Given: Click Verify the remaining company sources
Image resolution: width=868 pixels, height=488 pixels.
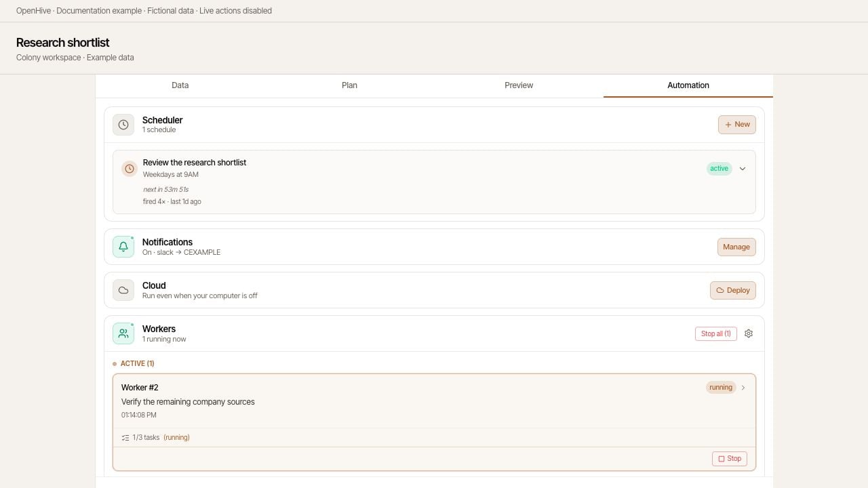Looking at the screenshot, I should click(188, 402).
